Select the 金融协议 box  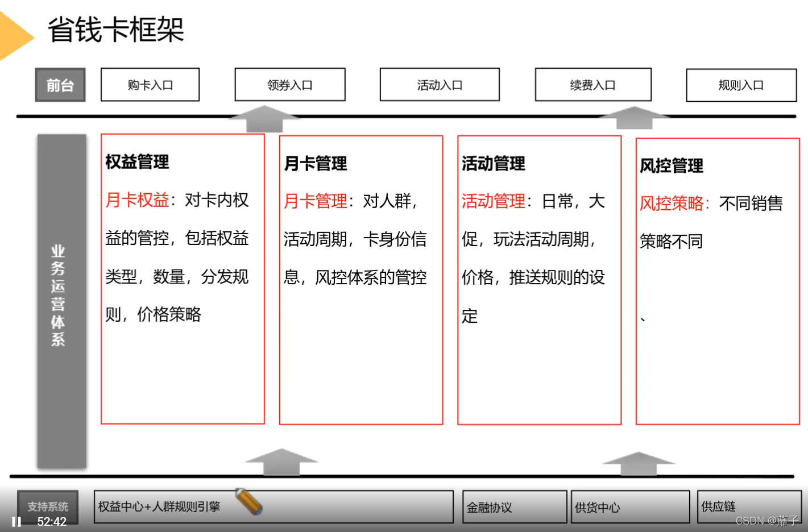515,507
